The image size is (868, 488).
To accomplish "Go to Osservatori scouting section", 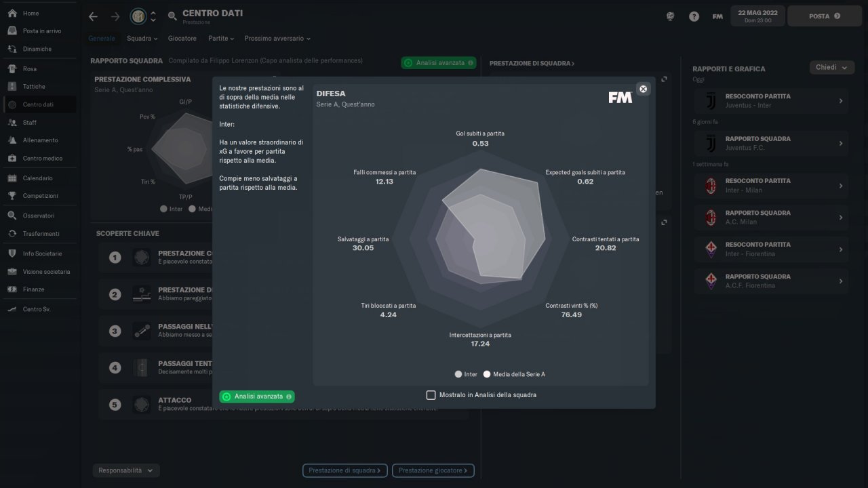I will (39, 216).
